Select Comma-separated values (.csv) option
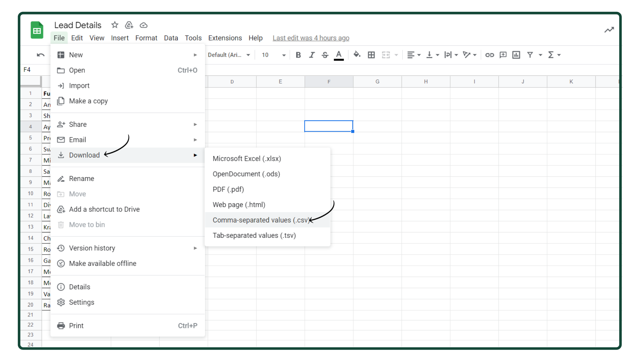This screenshot has height=362, width=644. pos(261,220)
